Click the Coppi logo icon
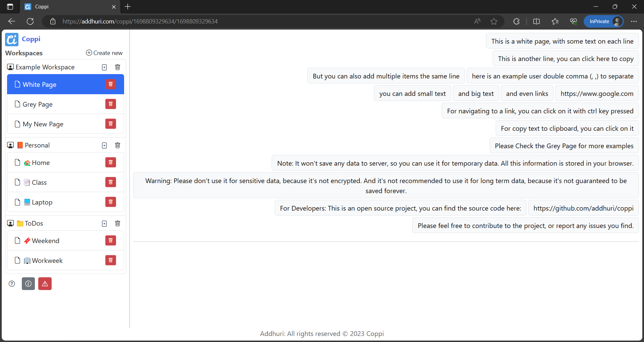Viewport: 644px width, 342px height. [x=12, y=40]
